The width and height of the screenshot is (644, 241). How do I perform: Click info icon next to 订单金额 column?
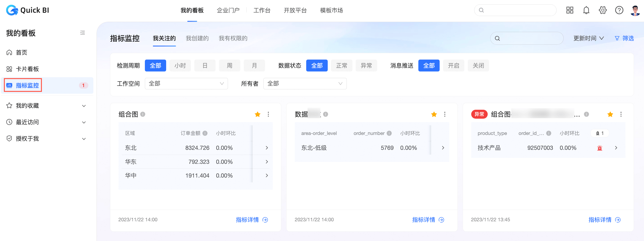205,133
